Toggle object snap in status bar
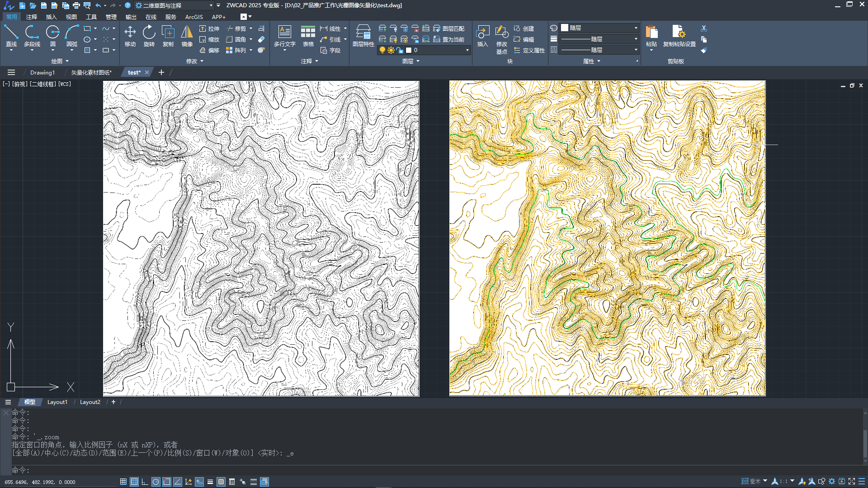 (x=167, y=482)
